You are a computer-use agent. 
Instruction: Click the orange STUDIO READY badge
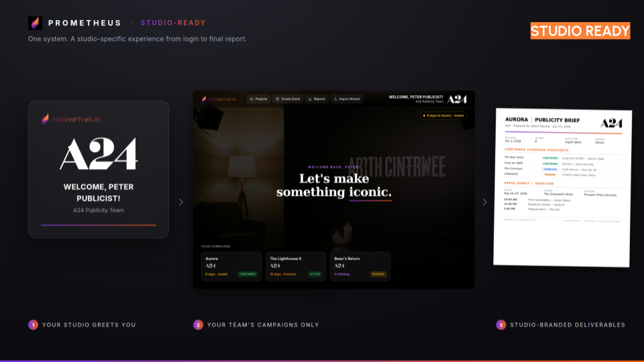pos(580,31)
